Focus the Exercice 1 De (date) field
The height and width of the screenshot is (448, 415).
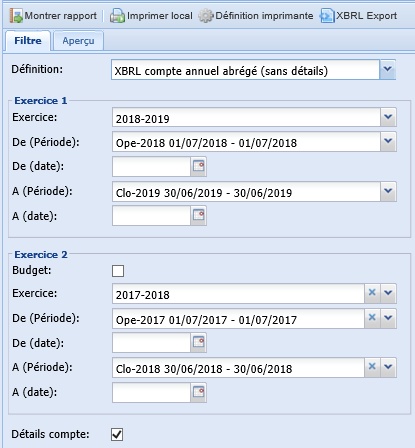[x=151, y=166]
